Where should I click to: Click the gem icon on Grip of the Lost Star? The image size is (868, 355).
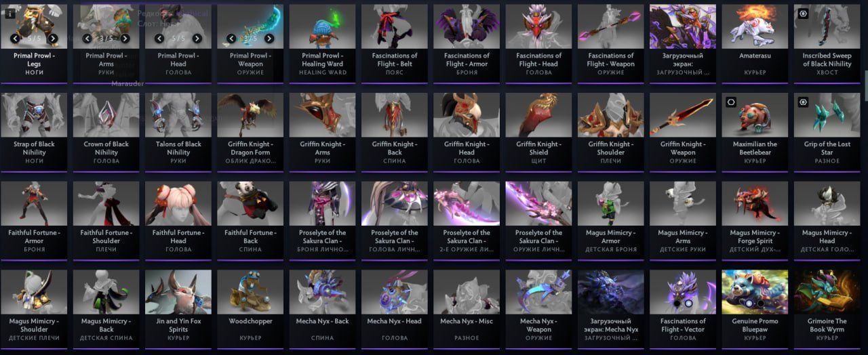coord(803,102)
